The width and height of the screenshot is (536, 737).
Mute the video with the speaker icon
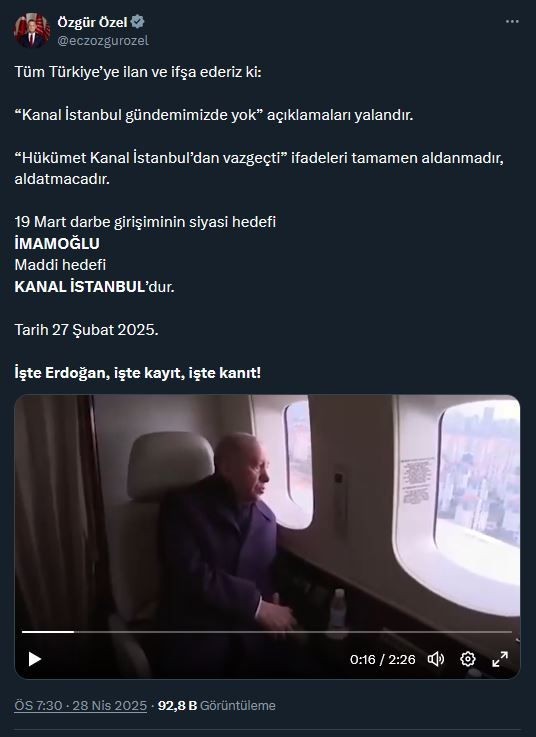click(x=435, y=659)
